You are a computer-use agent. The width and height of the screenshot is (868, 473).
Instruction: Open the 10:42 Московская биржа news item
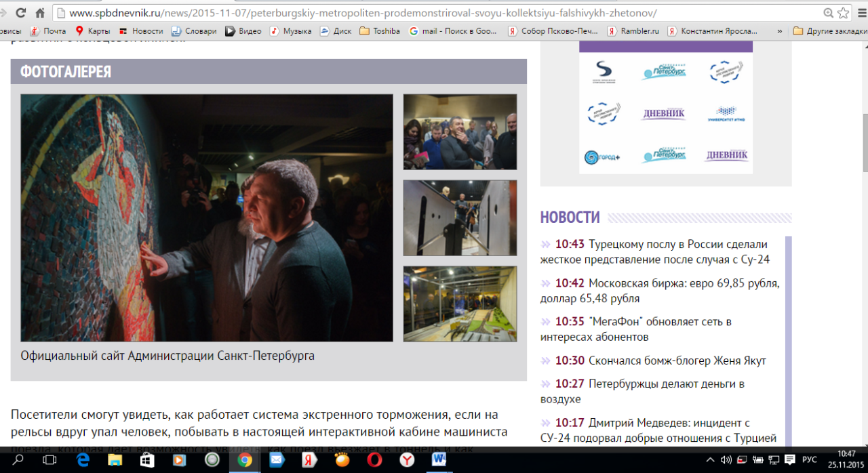coord(660,291)
